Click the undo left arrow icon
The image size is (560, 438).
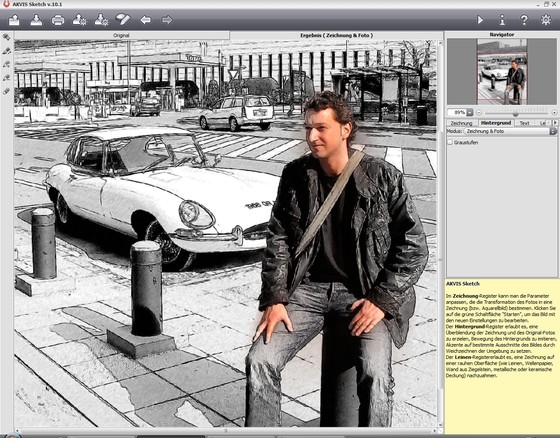point(145,20)
